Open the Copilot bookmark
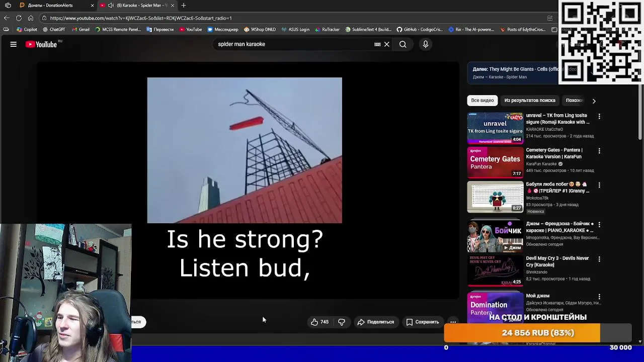The height and width of the screenshot is (362, 644). tap(27, 30)
